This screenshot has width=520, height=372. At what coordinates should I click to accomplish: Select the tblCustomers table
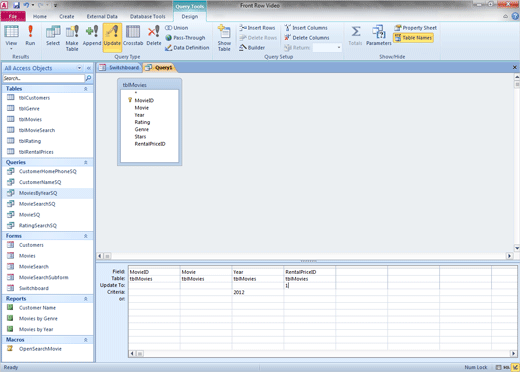[x=34, y=98]
